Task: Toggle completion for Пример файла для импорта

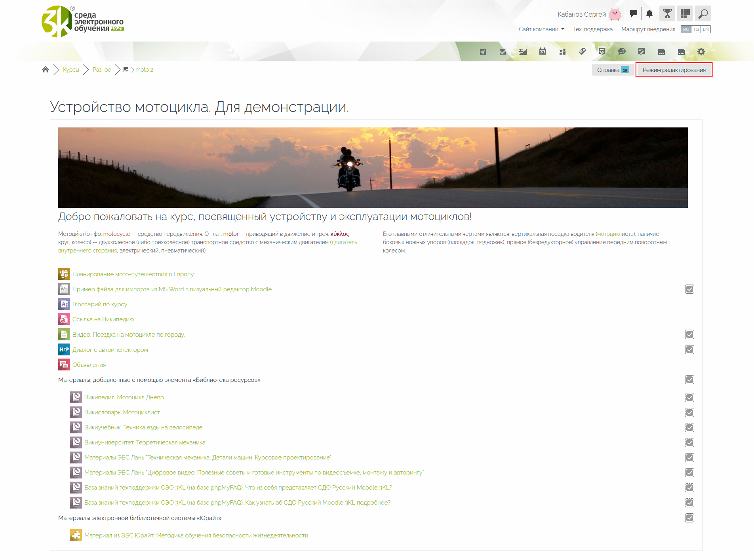Action: point(689,289)
